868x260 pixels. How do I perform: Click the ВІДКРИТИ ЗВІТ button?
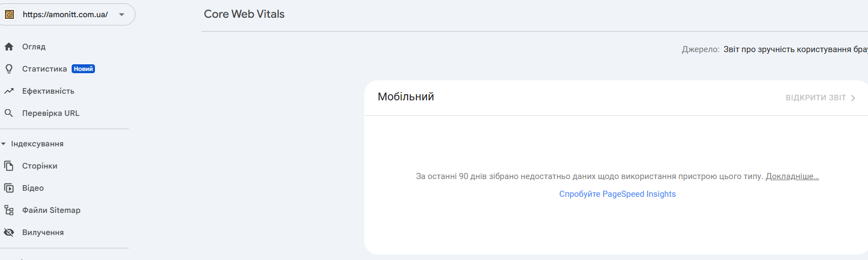[821, 98]
